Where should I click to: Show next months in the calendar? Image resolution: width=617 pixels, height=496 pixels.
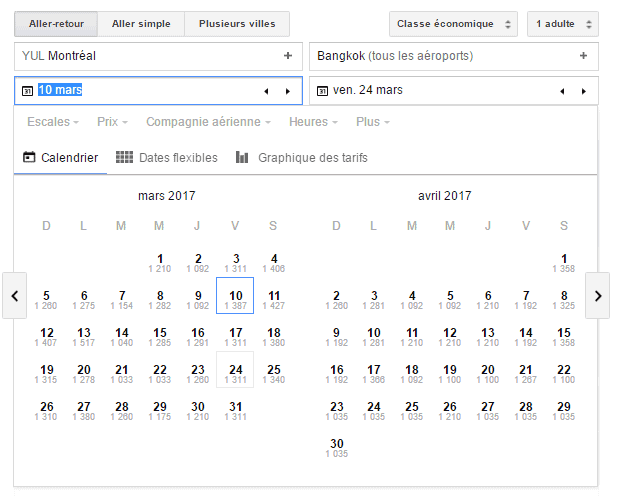(x=597, y=296)
